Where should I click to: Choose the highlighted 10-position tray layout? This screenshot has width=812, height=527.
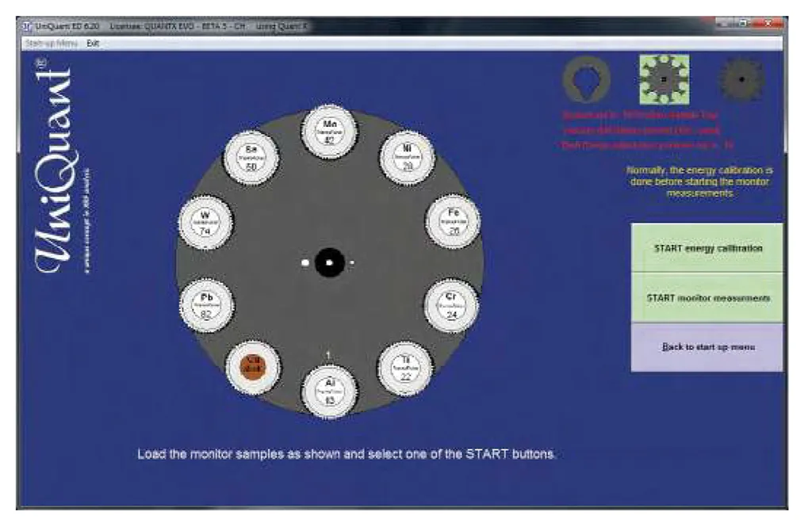pos(664,79)
